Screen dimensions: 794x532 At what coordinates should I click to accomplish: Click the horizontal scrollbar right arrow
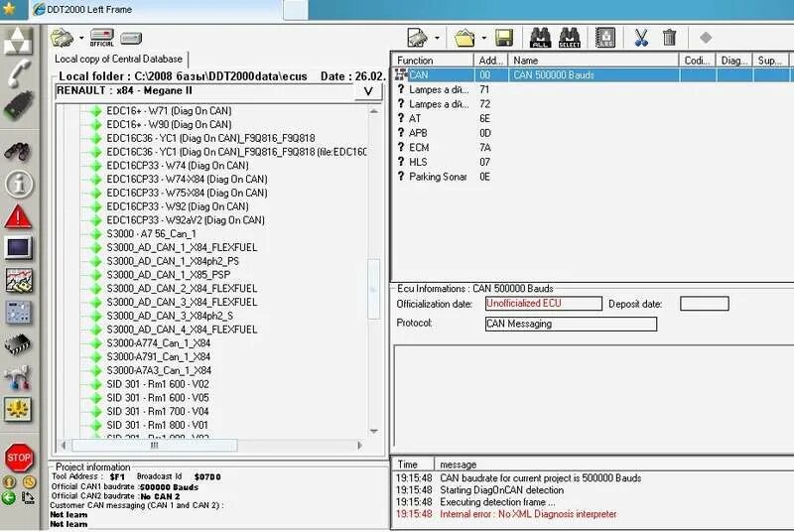pos(360,446)
